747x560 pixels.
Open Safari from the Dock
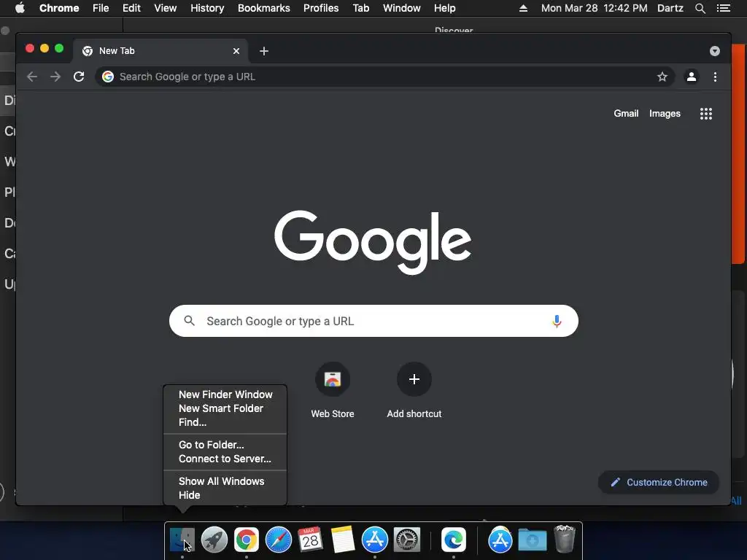[278, 540]
